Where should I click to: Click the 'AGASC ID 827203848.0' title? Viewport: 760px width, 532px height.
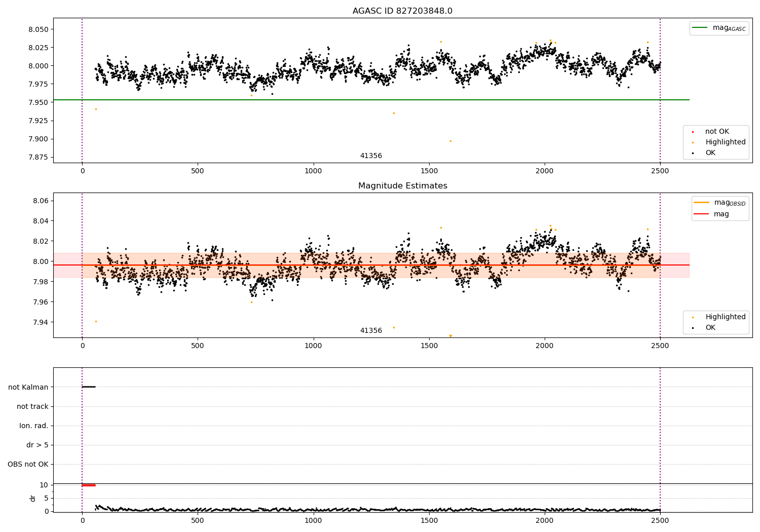pos(403,11)
